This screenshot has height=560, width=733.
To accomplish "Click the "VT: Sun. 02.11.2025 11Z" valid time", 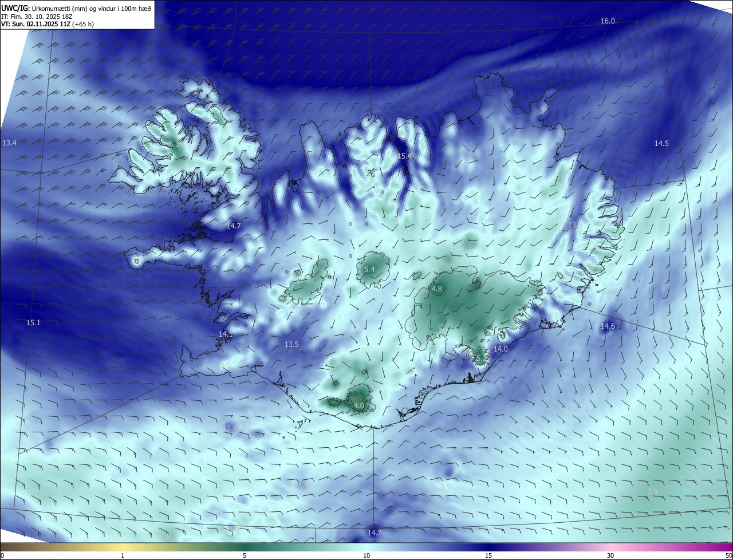I will tap(36, 24).
